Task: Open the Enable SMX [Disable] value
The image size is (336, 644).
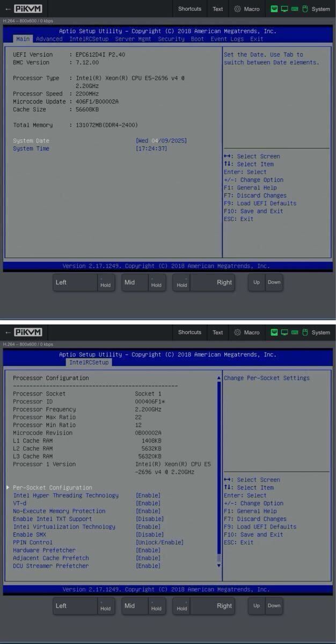Action: [150, 535]
